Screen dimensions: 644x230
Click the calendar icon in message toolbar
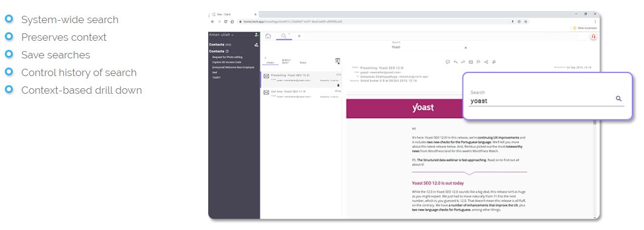pos(471,62)
